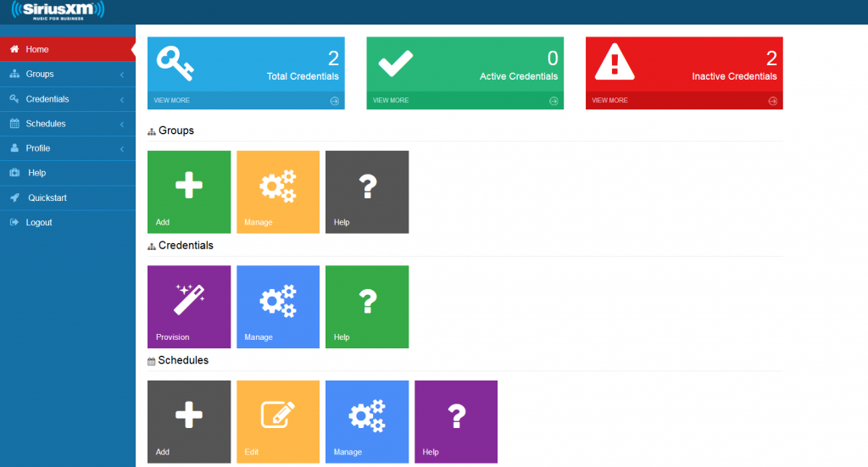Click View More under Total Credentials
Viewport: 868px width, 467px height.
(171, 100)
